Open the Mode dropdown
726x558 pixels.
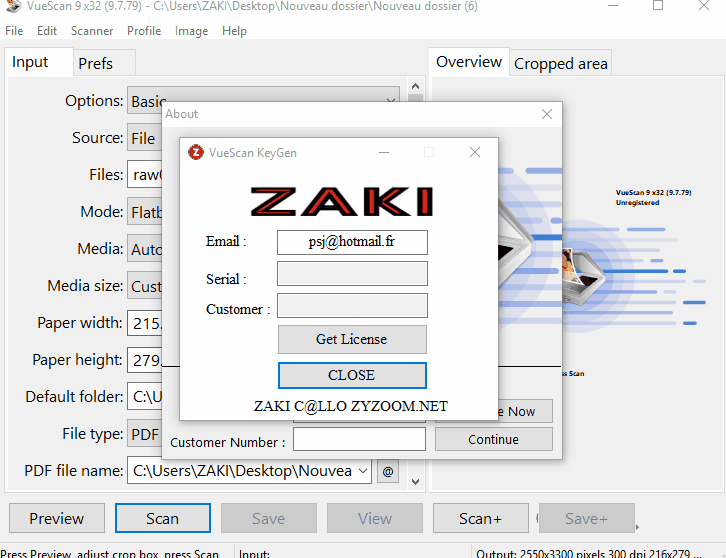[x=144, y=212]
